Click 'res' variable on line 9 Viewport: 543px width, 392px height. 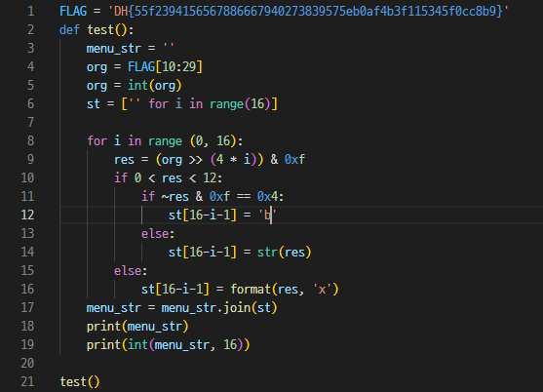(x=124, y=160)
